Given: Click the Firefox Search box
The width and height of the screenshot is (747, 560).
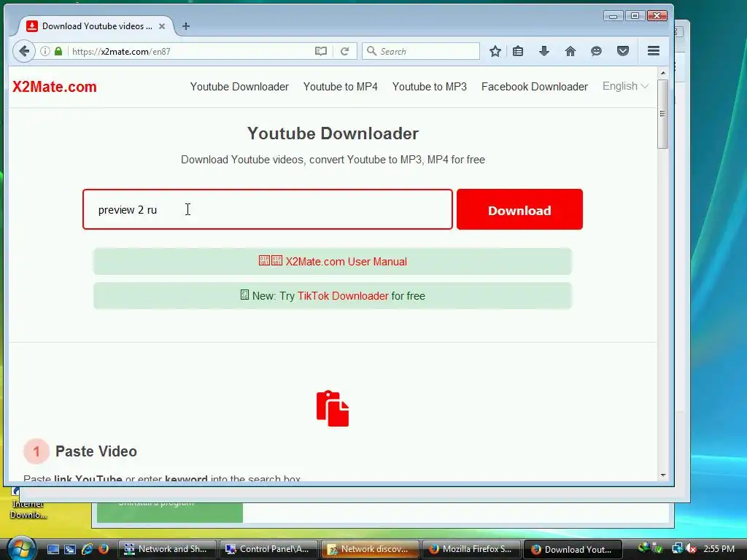Looking at the screenshot, I should tap(421, 51).
